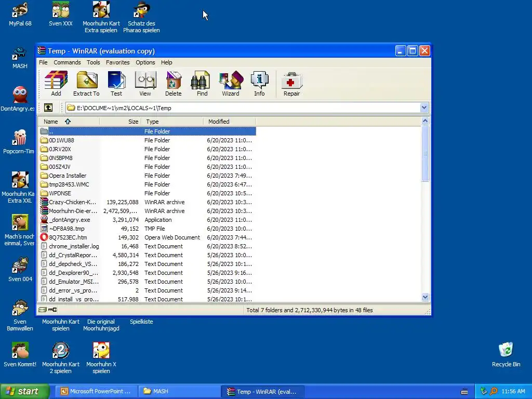Open Extract To from WinRAR toolbar
532x399 pixels.
[x=86, y=84]
